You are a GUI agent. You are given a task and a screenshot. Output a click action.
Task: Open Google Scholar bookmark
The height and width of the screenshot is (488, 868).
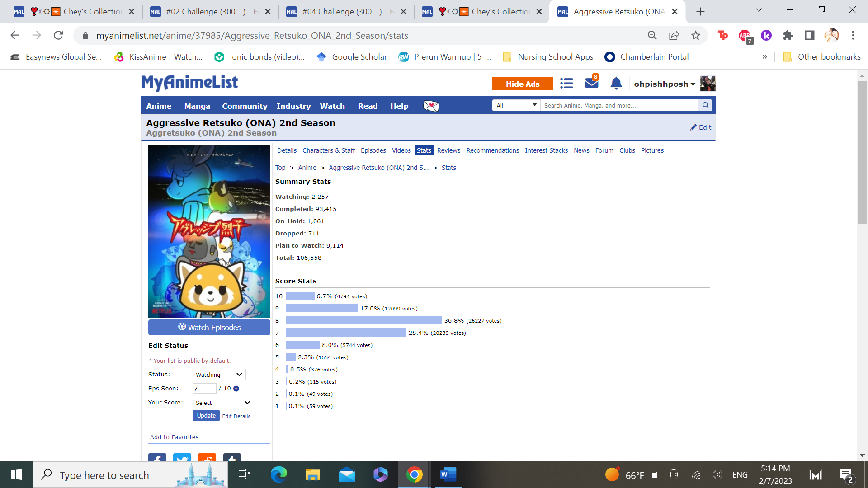(352, 57)
